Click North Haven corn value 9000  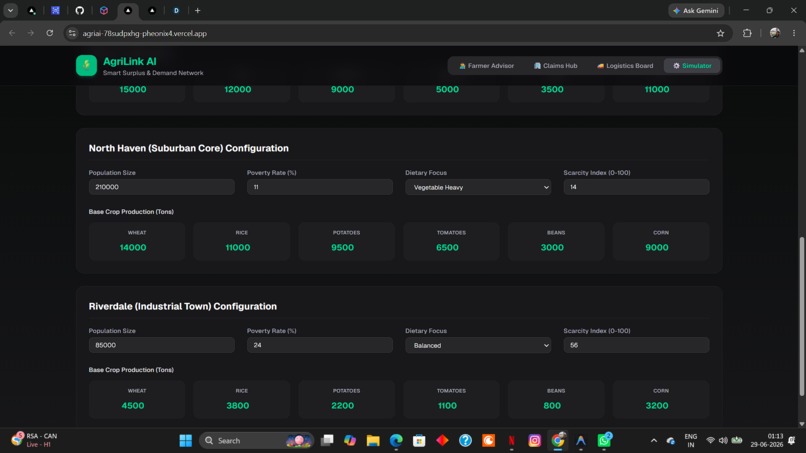[x=657, y=247]
